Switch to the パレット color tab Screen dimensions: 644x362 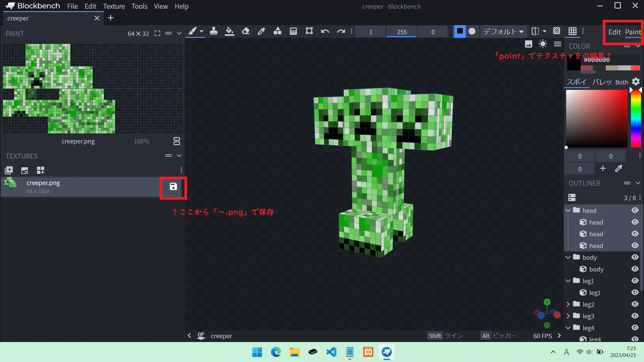coord(602,82)
